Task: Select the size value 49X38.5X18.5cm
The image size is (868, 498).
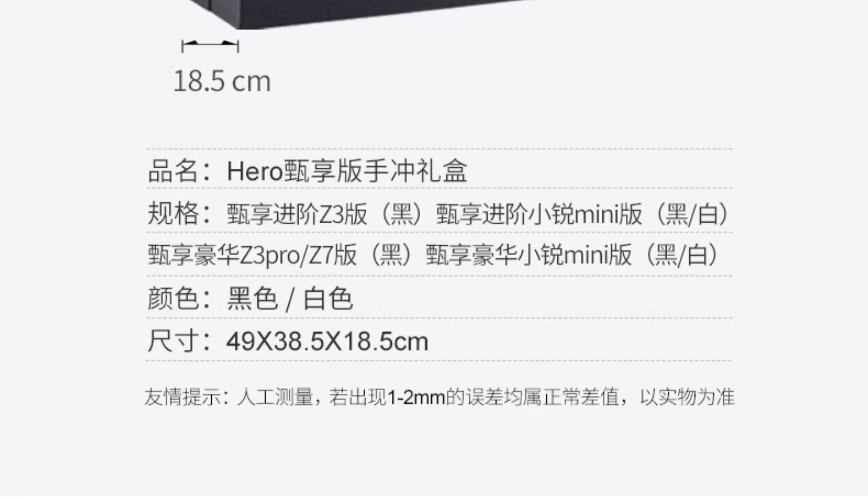Action: click(x=327, y=341)
